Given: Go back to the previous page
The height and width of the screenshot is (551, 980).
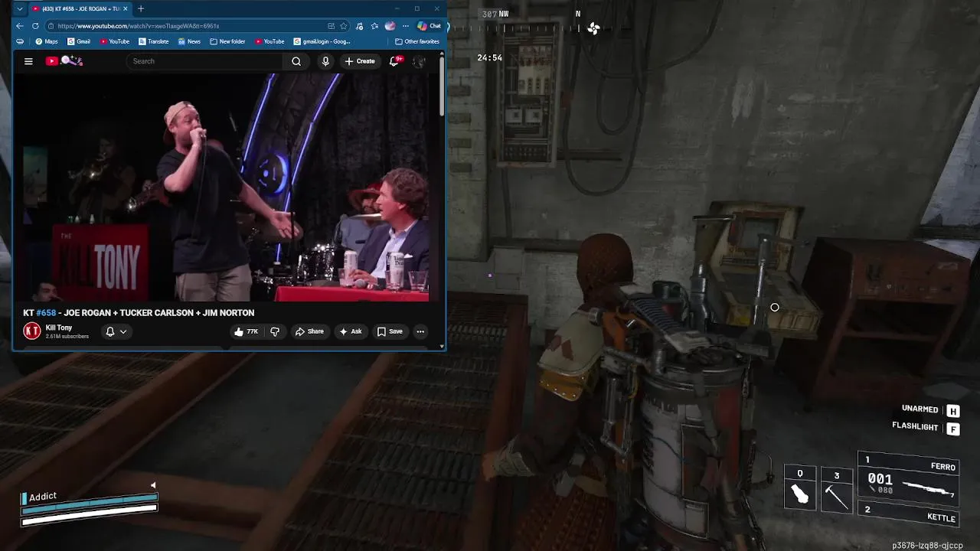Looking at the screenshot, I should (20, 26).
